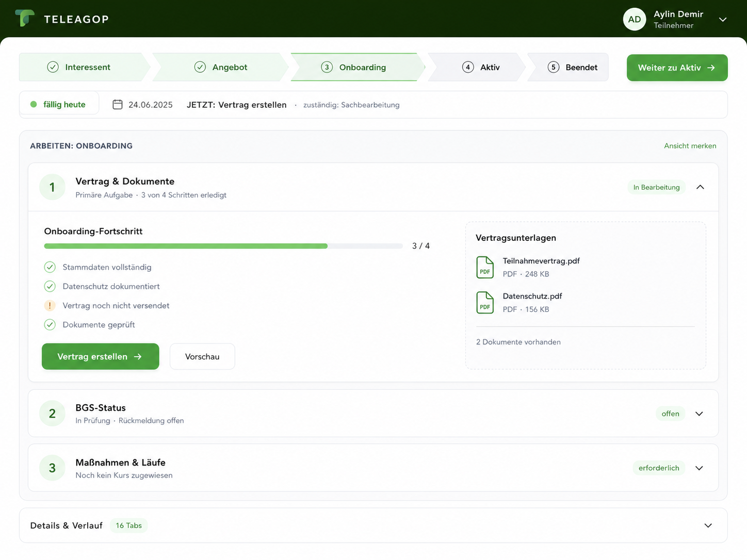Click the check icon next to Stammdaten vollständig

50,267
